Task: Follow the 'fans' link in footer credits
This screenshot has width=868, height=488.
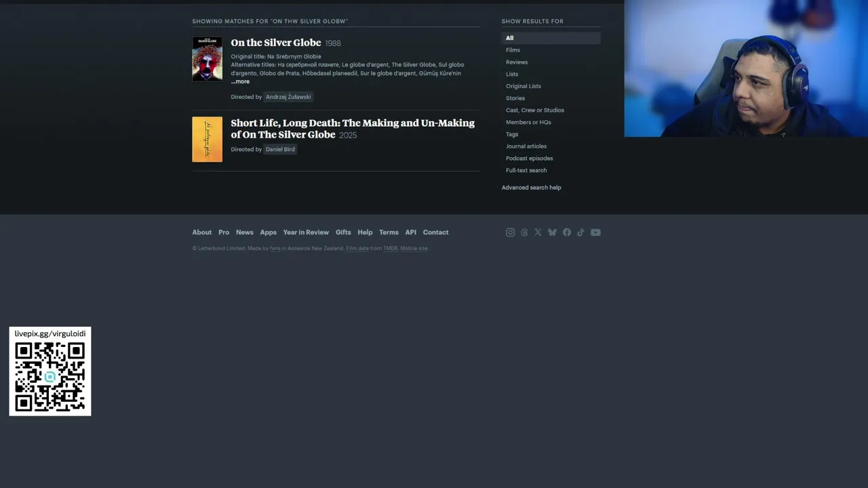Action: click(275, 249)
